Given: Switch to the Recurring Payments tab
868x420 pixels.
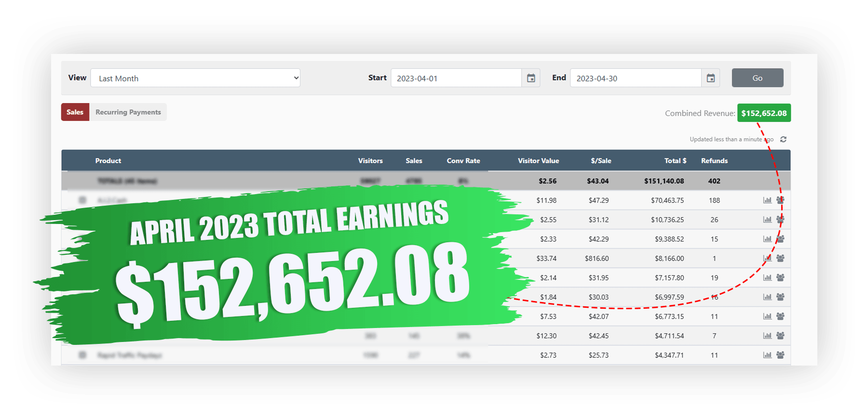Looking at the screenshot, I should (x=128, y=112).
